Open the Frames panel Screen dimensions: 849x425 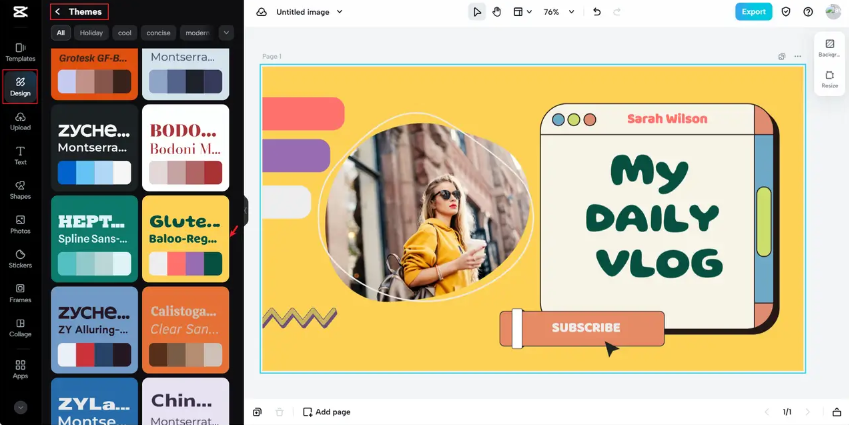20,293
